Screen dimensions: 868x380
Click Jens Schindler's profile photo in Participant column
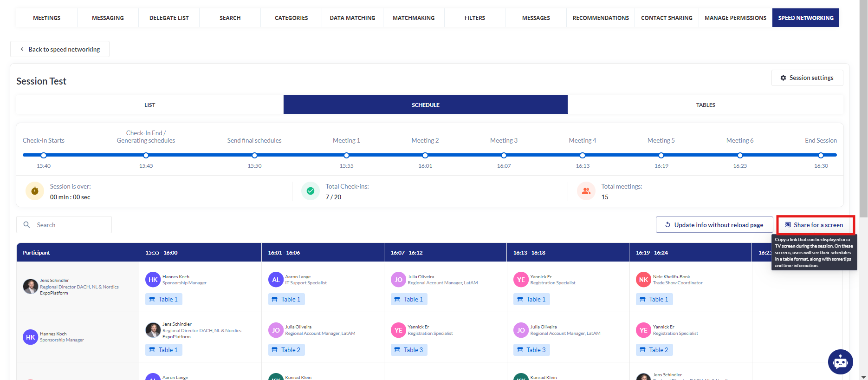point(31,287)
